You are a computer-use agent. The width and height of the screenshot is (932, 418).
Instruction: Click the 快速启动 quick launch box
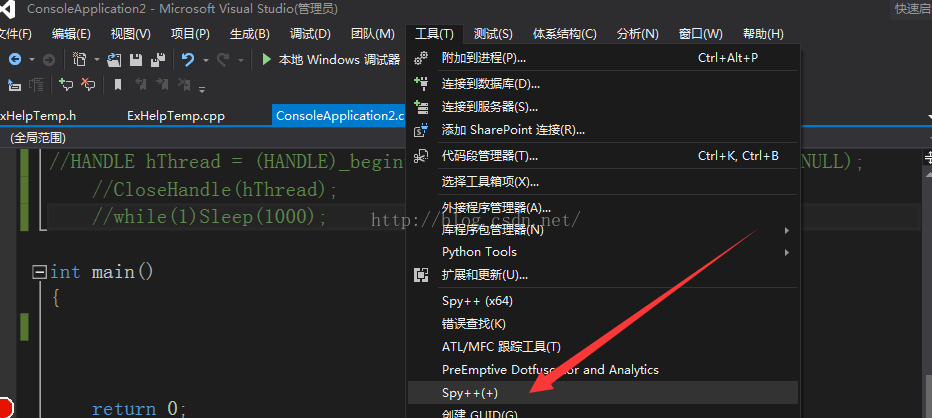[x=913, y=8]
